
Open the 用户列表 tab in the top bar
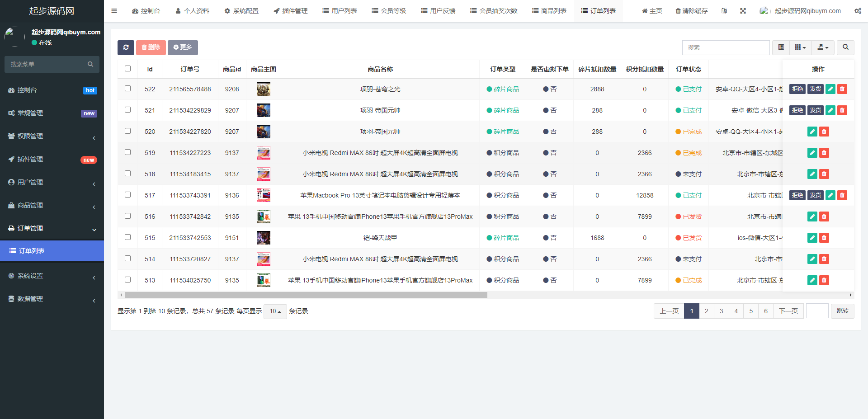[x=340, y=11]
